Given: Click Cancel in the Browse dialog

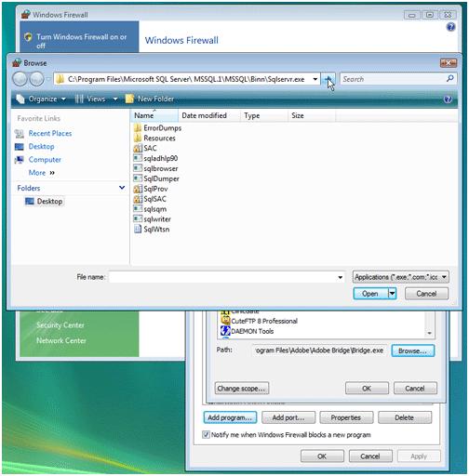Looking at the screenshot, I should click(426, 294).
